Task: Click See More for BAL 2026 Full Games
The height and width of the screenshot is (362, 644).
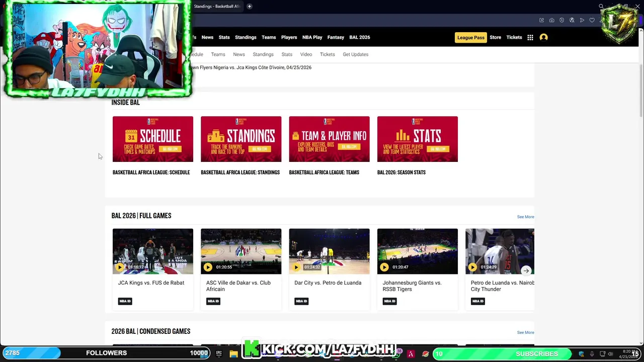Action: pos(525,217)
